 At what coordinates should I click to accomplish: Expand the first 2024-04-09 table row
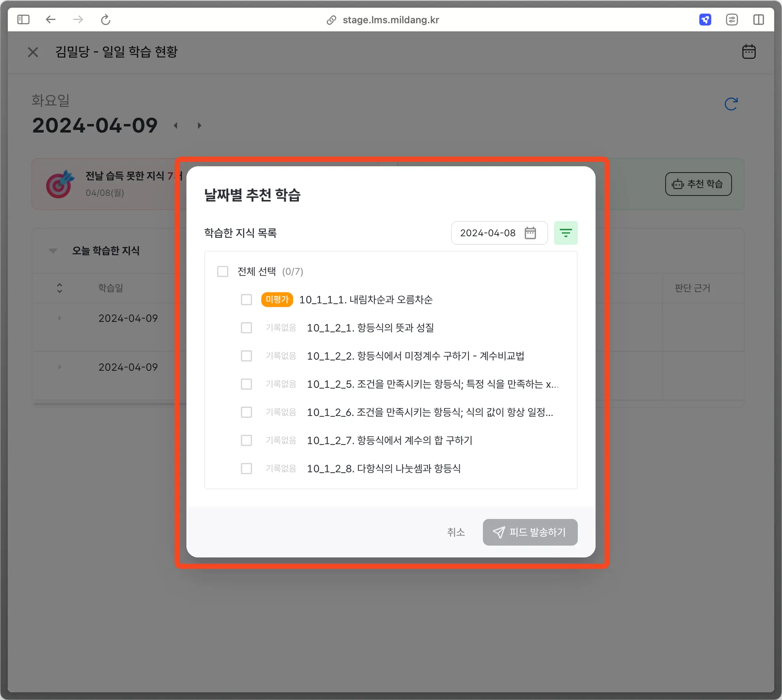click(x=60, y=318)
